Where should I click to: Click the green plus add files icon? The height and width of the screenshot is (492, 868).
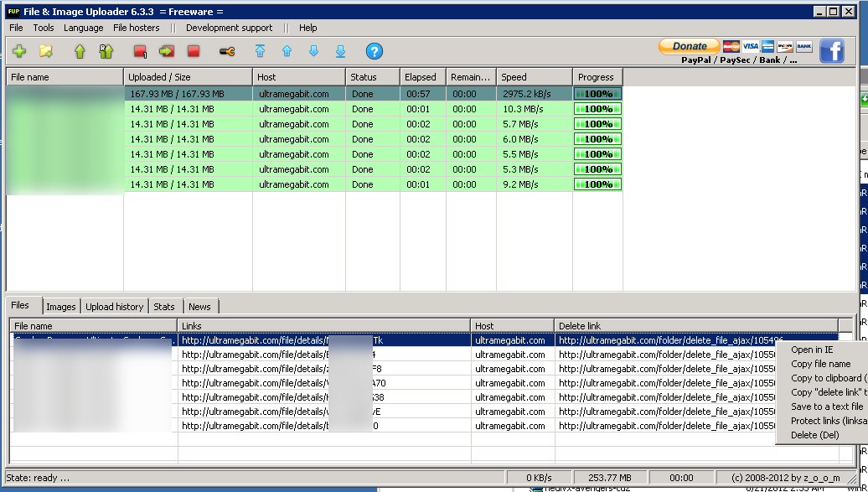point(19,51)
